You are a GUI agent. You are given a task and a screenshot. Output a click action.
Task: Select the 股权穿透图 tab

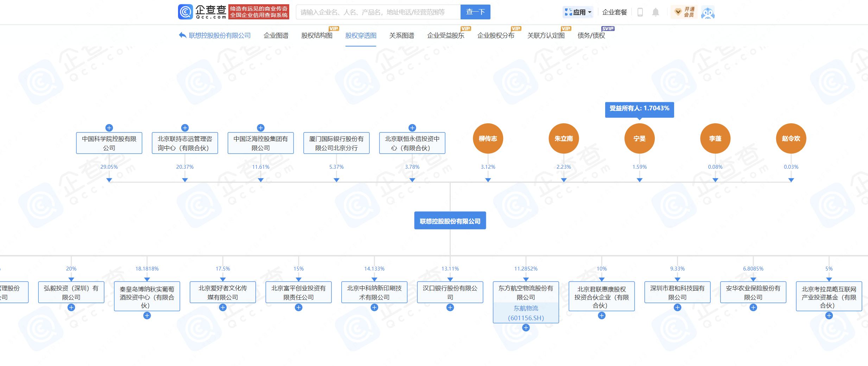[x=361, y=35]
